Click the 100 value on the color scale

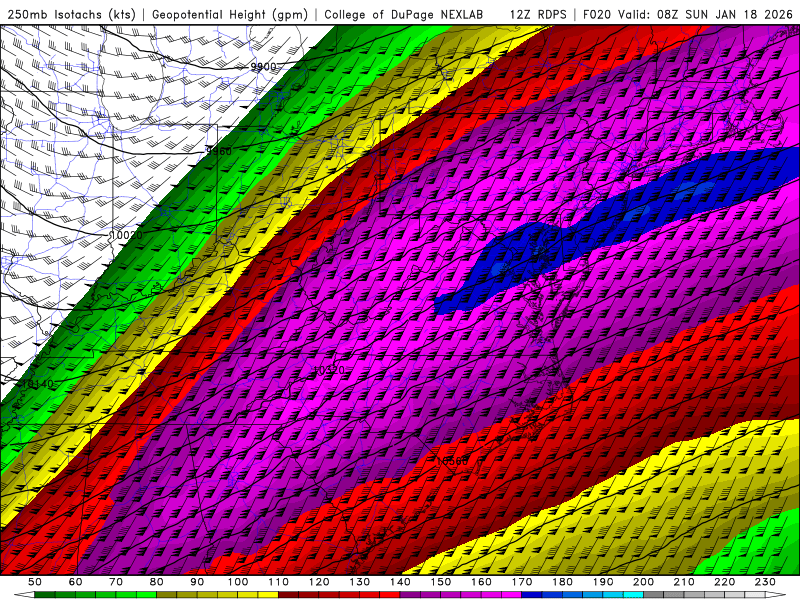[238, 582]
